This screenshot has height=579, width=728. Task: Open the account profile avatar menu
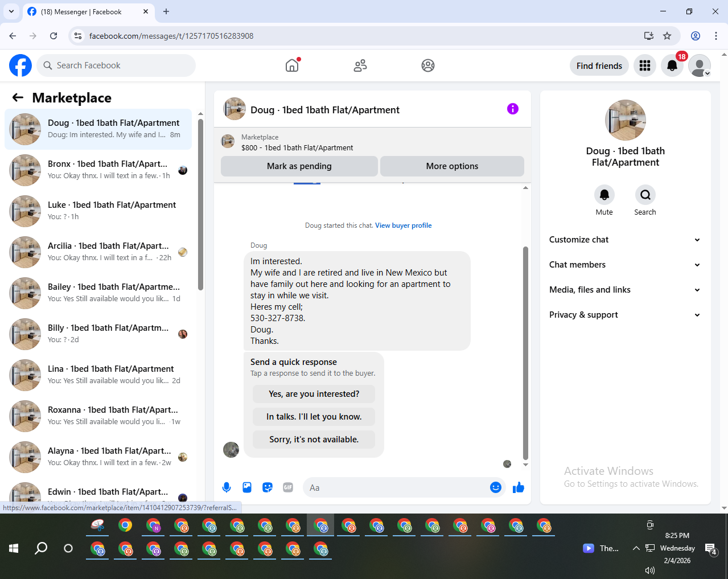click(700, 65)
